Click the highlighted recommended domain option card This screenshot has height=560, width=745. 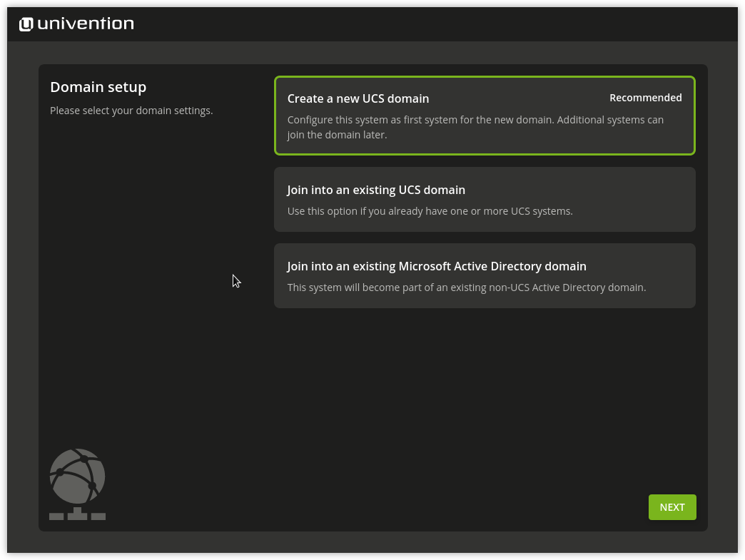[485, 116]
